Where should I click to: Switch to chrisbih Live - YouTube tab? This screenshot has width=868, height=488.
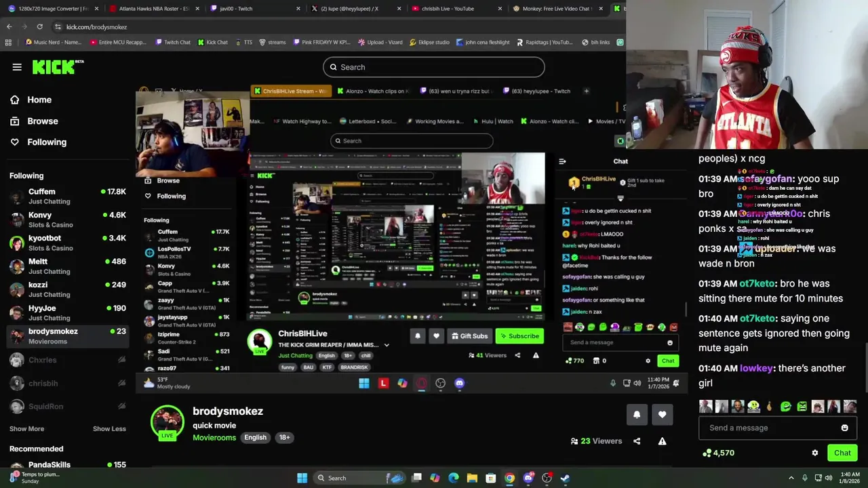coord(456,9)
